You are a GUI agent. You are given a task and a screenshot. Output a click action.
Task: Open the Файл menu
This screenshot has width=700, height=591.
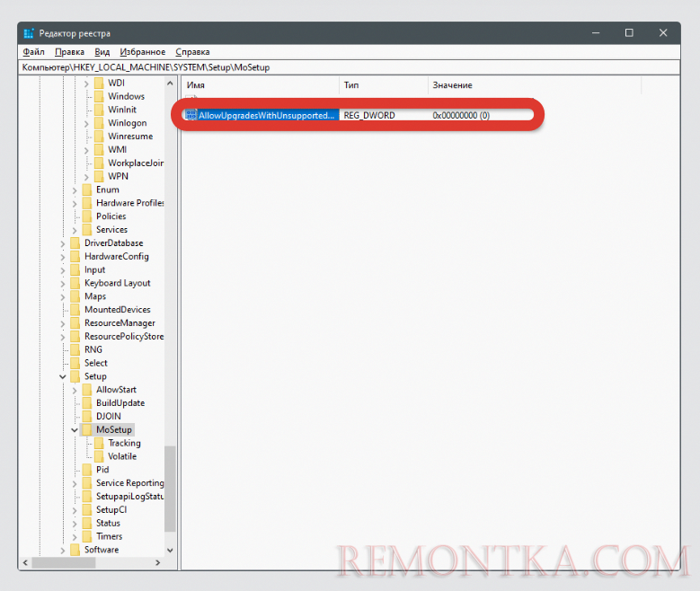point(33,52)
